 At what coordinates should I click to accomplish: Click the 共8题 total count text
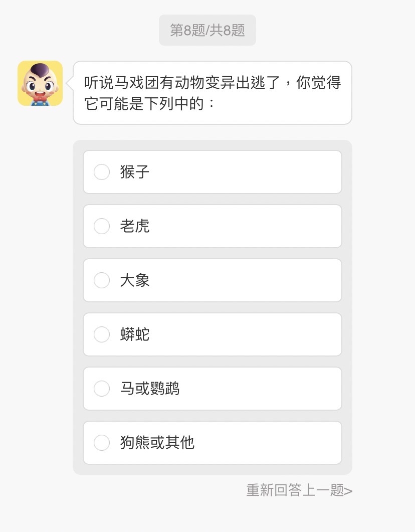point(228,30)
